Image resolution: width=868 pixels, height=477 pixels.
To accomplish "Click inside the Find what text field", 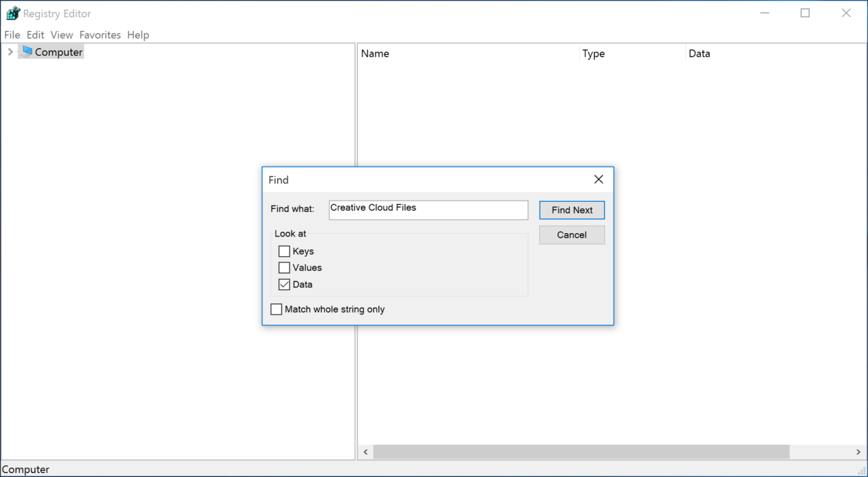I will (428, 209).
